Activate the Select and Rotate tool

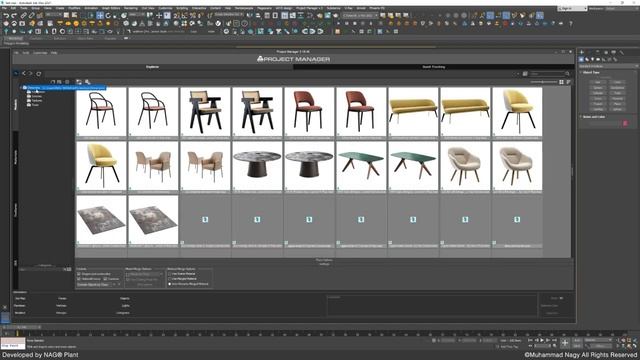tap(108, 16)
